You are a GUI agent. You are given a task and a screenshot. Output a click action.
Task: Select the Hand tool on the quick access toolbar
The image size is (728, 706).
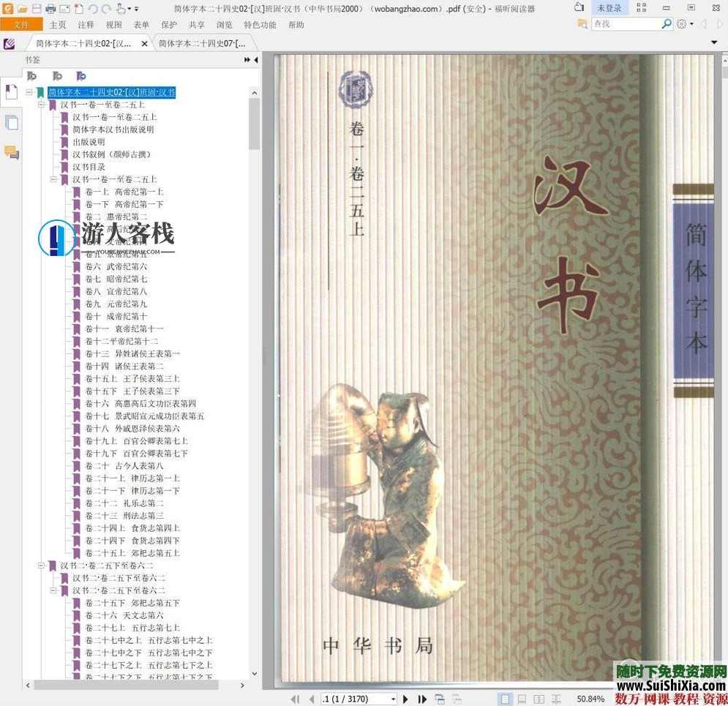tap(121, 9)
